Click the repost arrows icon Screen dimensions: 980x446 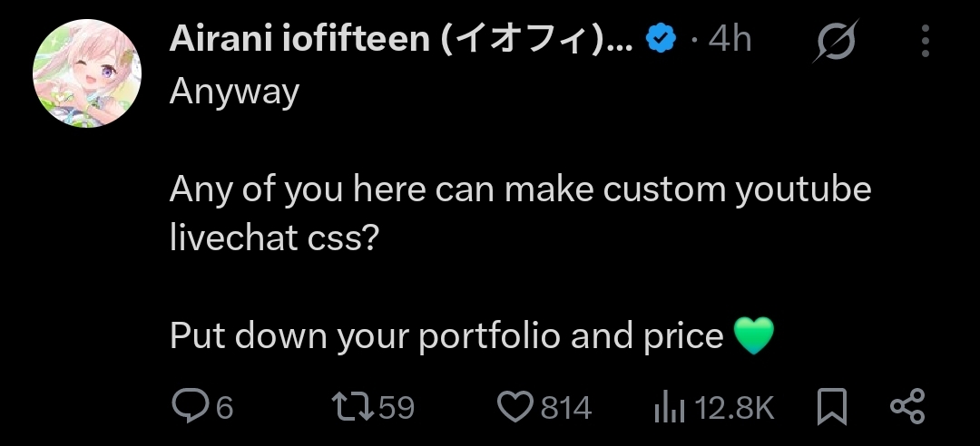[x=355, y=407]
